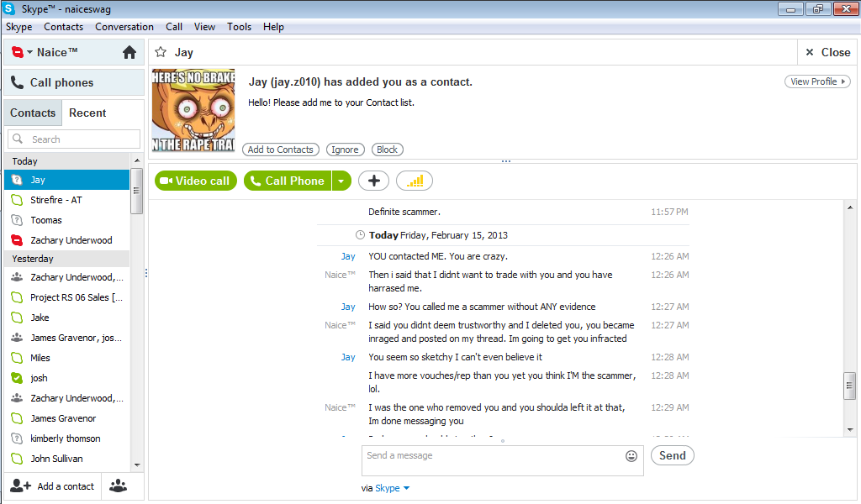Open the Contacts menu

(63, 27)
